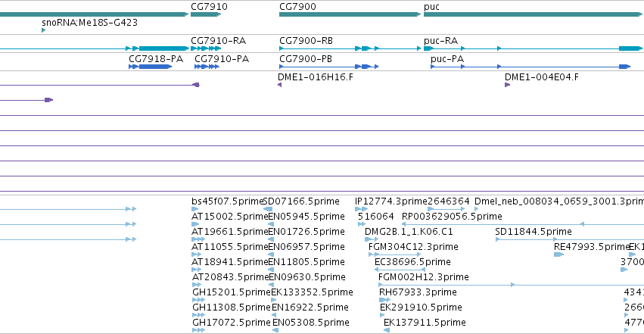Open the AT20843.5prime EST label
The height and width of the screenshot is (334, 644).
tap(230, 277)
